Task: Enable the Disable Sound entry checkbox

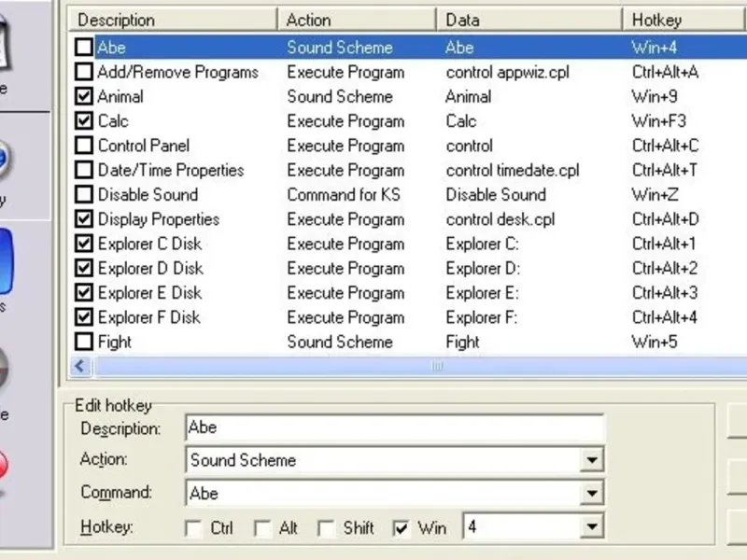Action: tap(84, 195)
